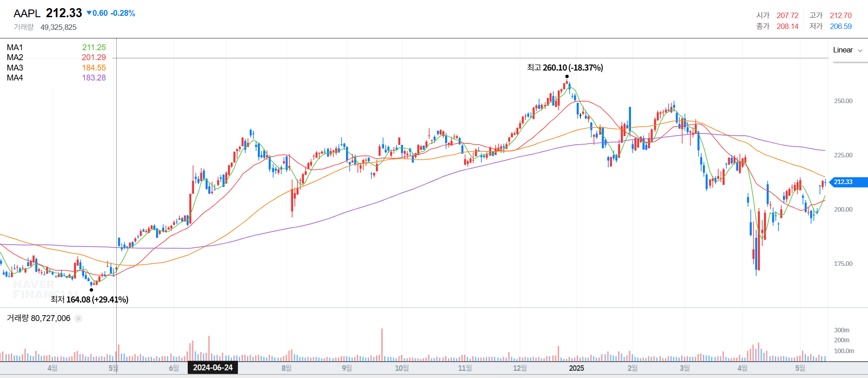Click the 200.00 price axis label
The height and width of the screenshot is (378, 868).
(x=843, y=209)
